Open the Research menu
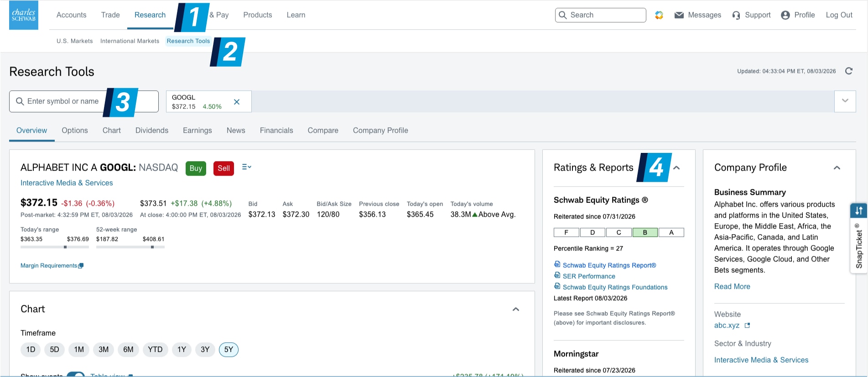Image resolution: width=868 pixels, height=377 pixels. [150, 15]
